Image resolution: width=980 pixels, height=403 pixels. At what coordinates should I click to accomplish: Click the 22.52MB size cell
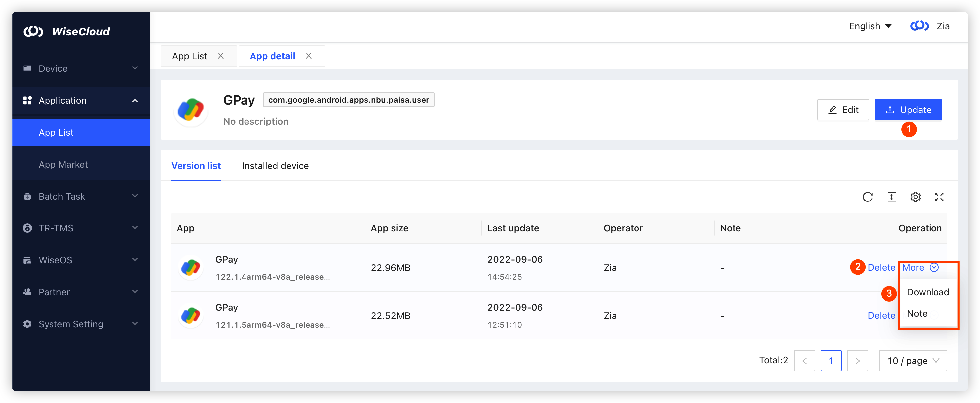pos(391,316)
